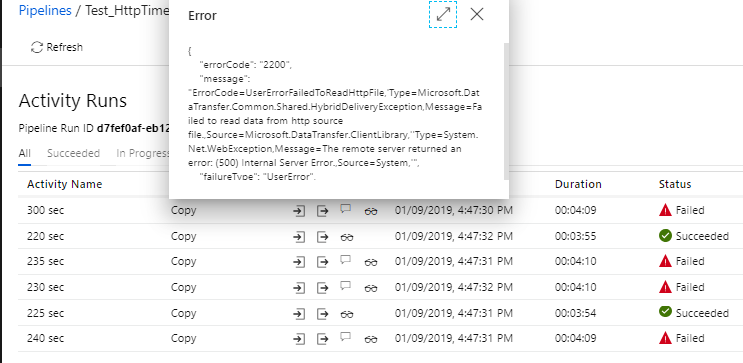Go to Pipelines breadcrumb link
The width and height of the screenshot is (743, 363).
pyautogui.click(x=45, y=10)
